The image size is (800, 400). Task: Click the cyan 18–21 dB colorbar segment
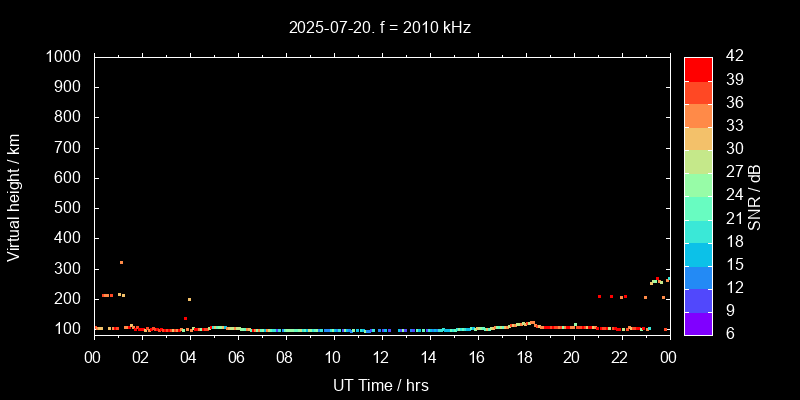click(697, 230)
